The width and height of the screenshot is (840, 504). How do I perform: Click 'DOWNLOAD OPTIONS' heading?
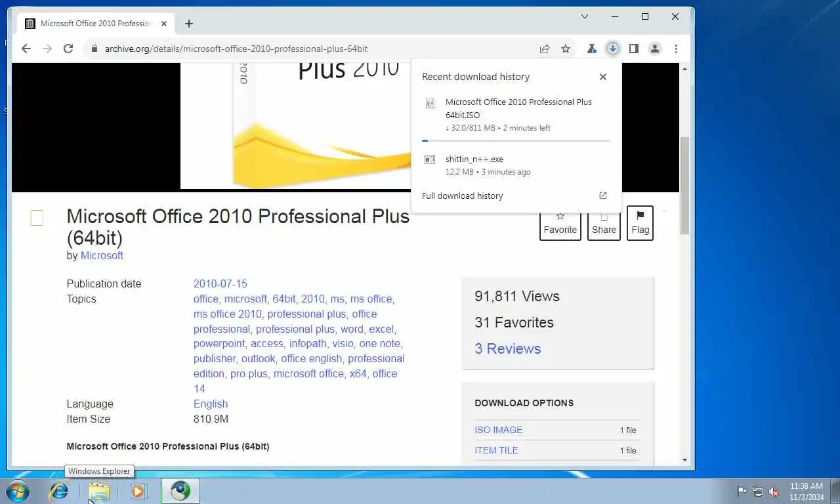(x=524, y=403)
